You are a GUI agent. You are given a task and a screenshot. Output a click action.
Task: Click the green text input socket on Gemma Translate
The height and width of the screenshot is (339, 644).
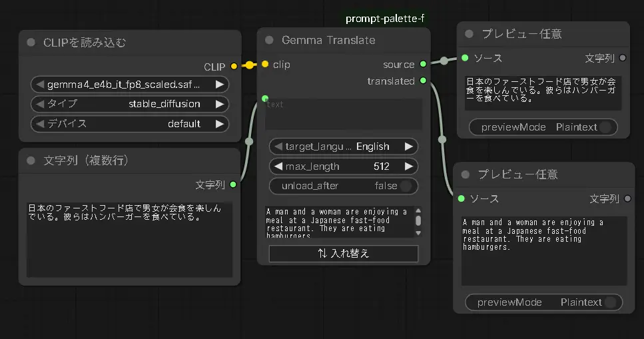click(265, 98)
